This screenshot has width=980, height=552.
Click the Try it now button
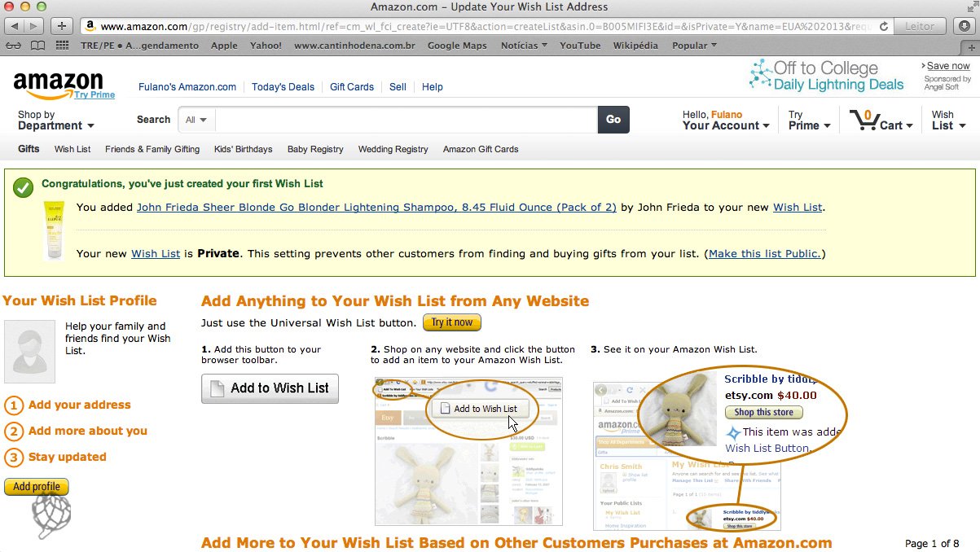(x=451, y=322)
